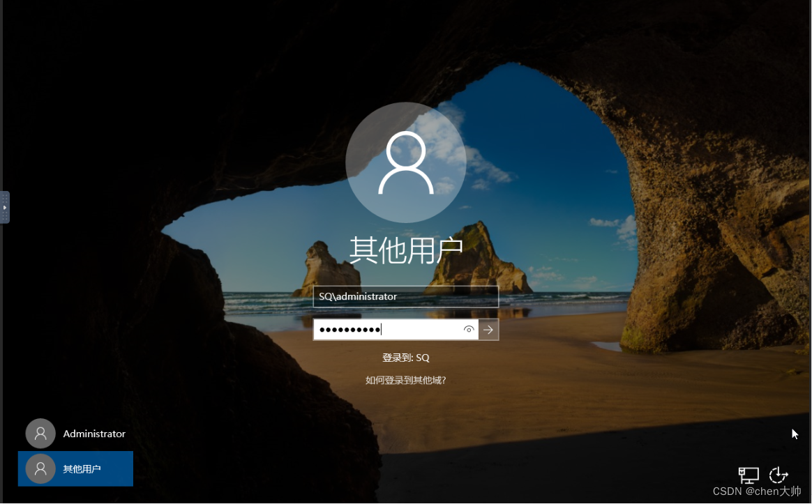The height and width of the screenshot is (504, 812).
Task: Click the 登录到: SQ text
Action: pos(405,358)
